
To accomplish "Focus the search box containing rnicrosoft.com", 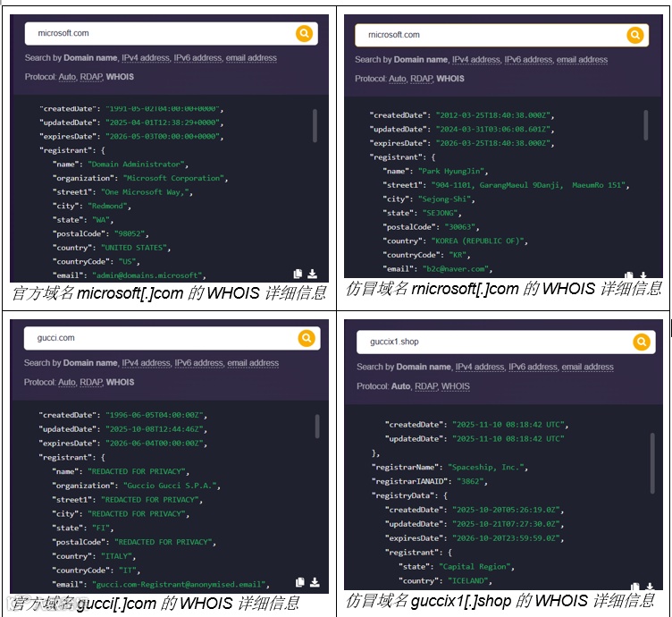I will (501, 35).
